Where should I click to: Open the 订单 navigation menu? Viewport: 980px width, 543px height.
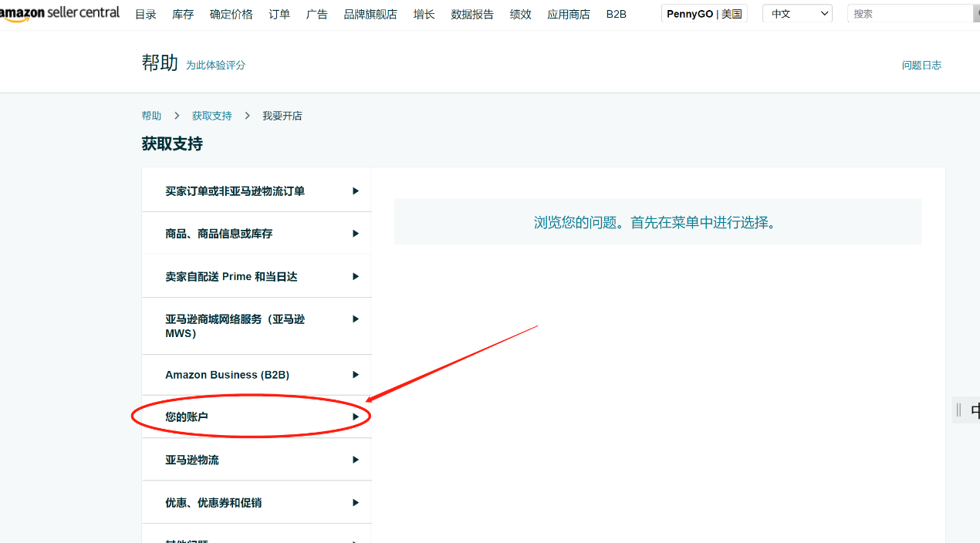(279, 14)
